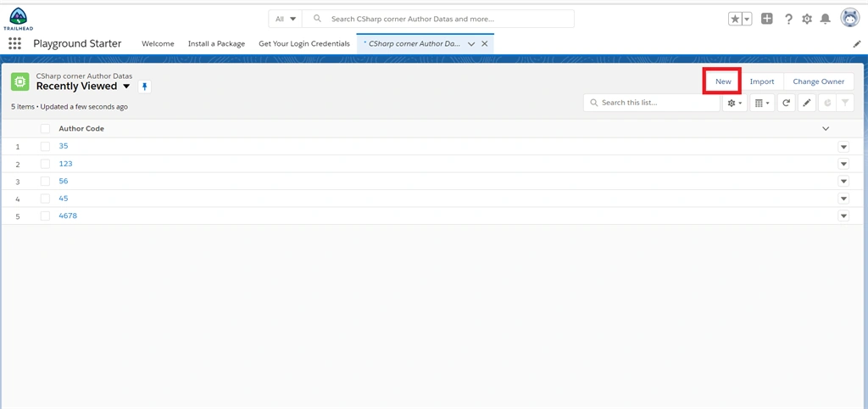This screenshot has width=868, height=409.
Task: Pin the Recently Viewed list view
Action: click(x=144, y=87)
